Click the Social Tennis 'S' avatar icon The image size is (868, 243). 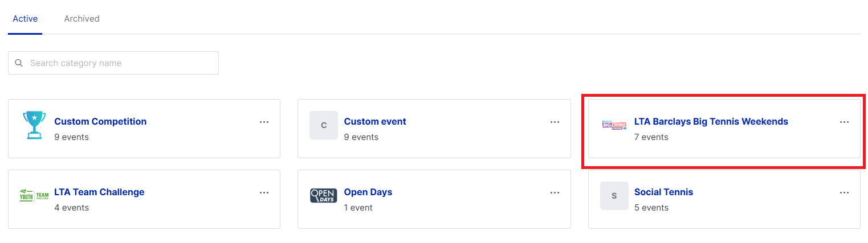614,196
